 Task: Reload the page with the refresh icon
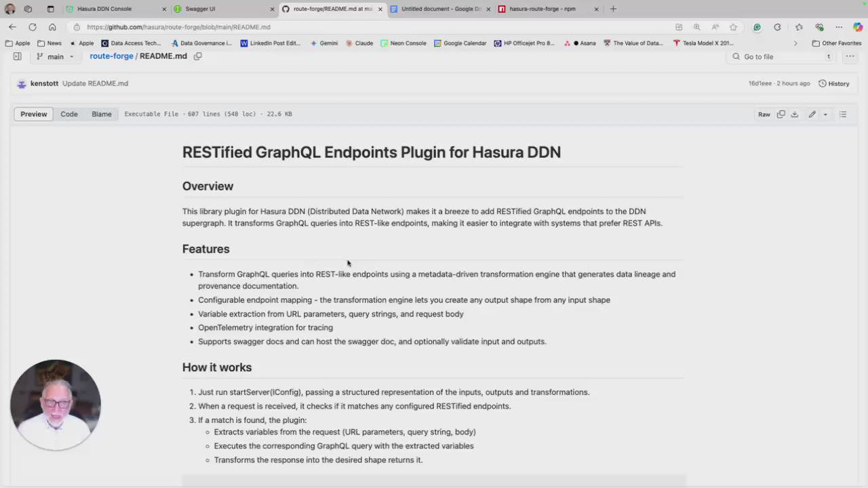click(32, 27)
